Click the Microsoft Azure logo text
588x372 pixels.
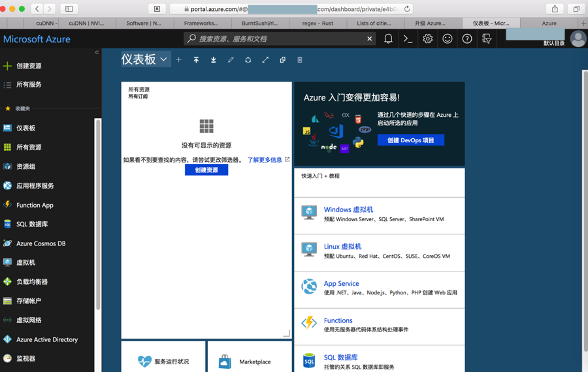(x=37, y=39)
